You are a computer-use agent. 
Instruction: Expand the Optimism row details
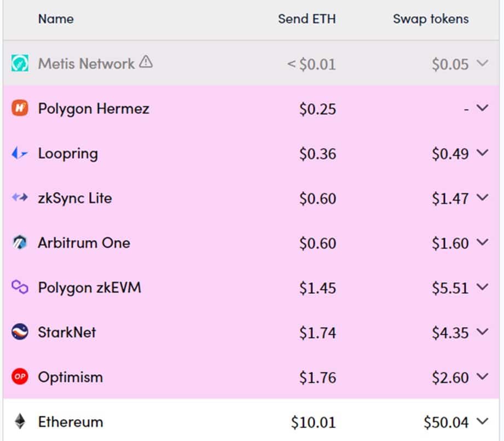[x=483, y=376]
